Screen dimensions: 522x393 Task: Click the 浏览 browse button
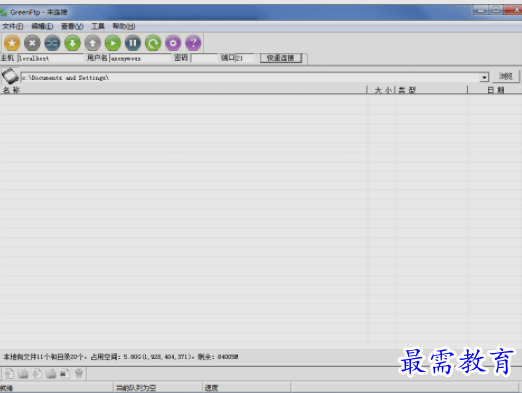506,76
